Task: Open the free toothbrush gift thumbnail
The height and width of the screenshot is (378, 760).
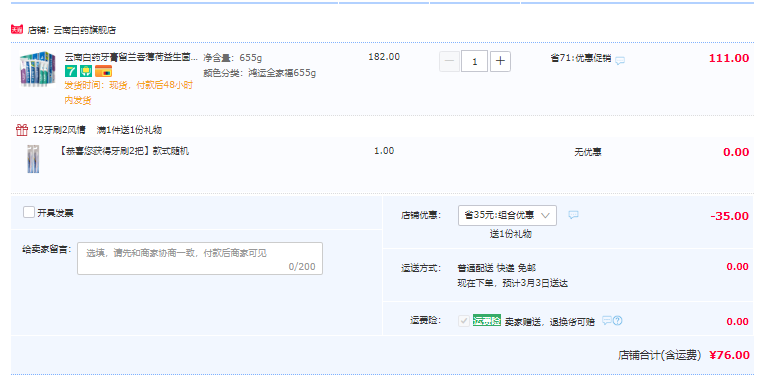Action: [33, 158]
